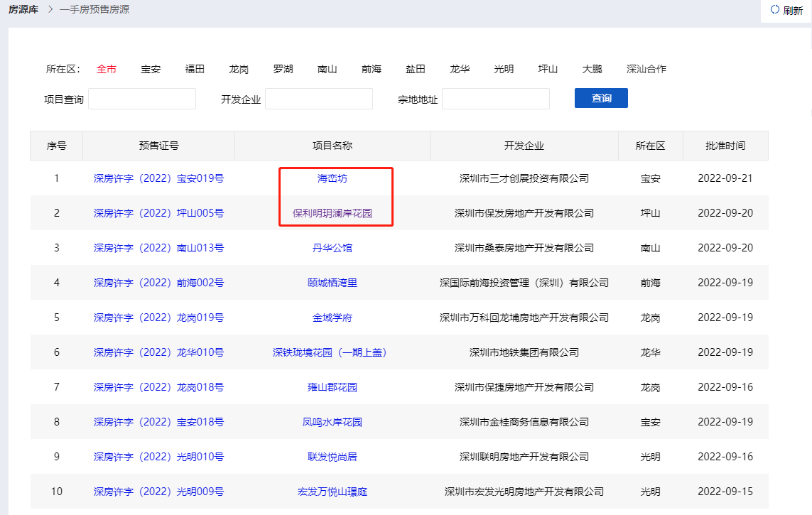Focus the 项目查询 input field

coord(141,99)
